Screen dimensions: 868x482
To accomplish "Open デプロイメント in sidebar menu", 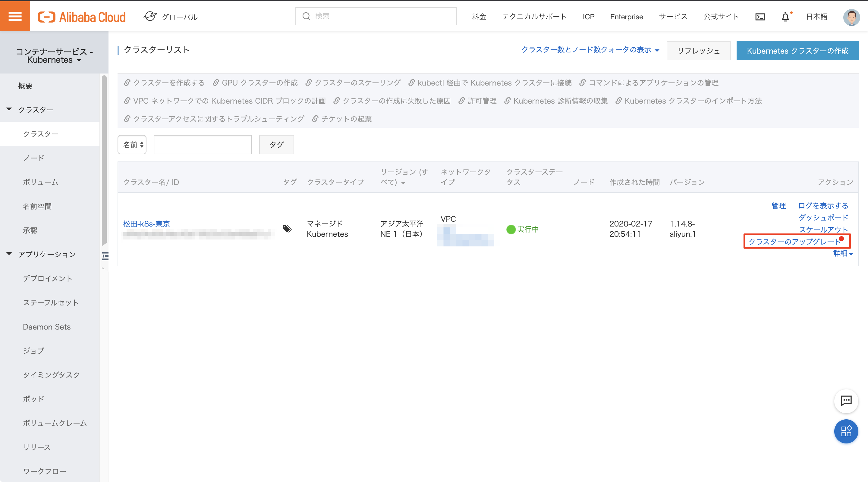I will pos(48,279).
